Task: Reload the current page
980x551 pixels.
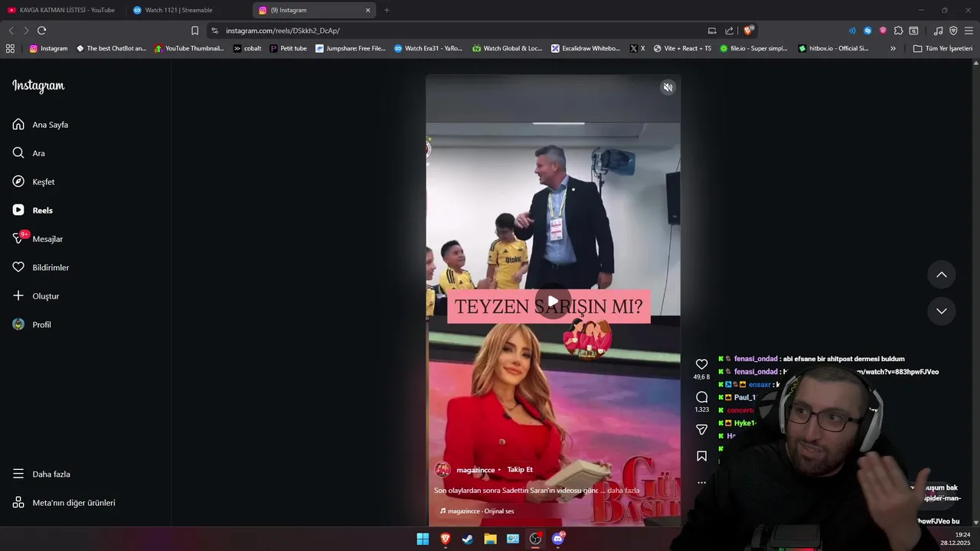Action: 41,31
